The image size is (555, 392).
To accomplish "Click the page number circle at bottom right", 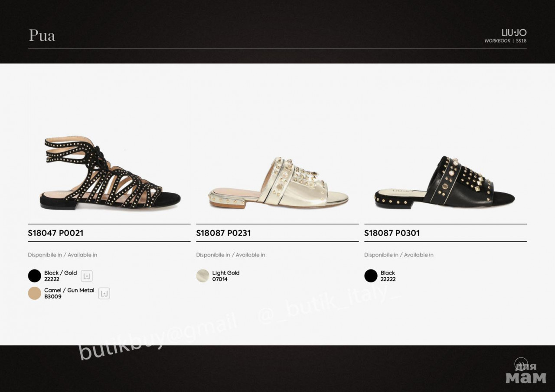I will [x=521, y=364].
